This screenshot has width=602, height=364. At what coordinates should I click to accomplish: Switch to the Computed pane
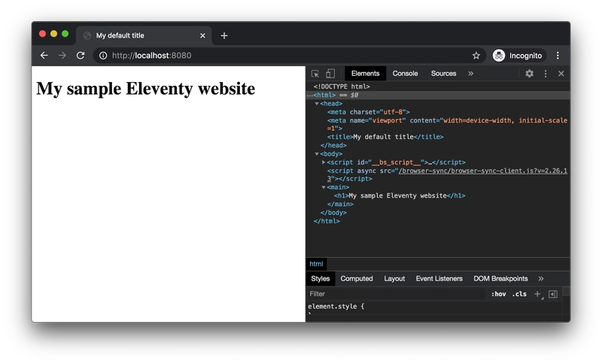coord(356,279)
